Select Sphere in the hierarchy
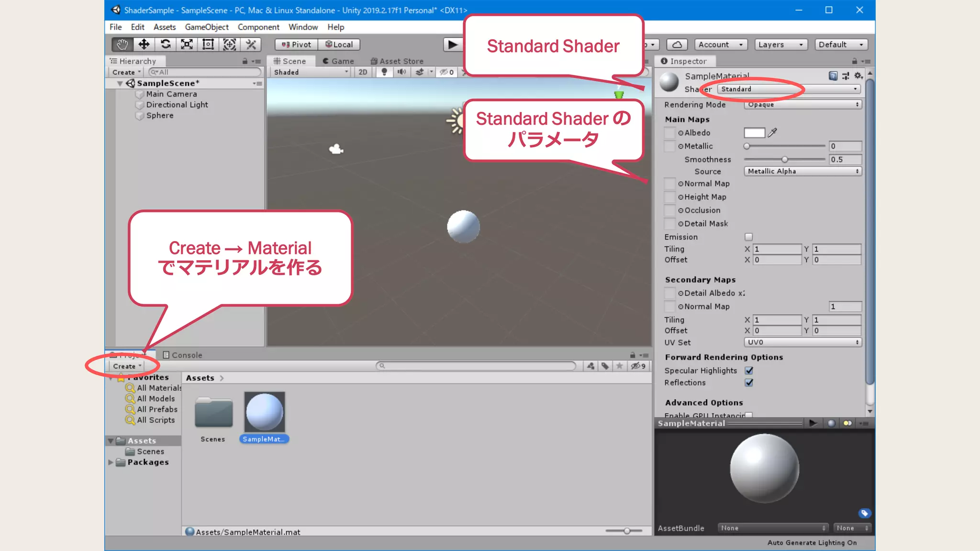Screen dimensions: 980x551 [x=160, y=115]
